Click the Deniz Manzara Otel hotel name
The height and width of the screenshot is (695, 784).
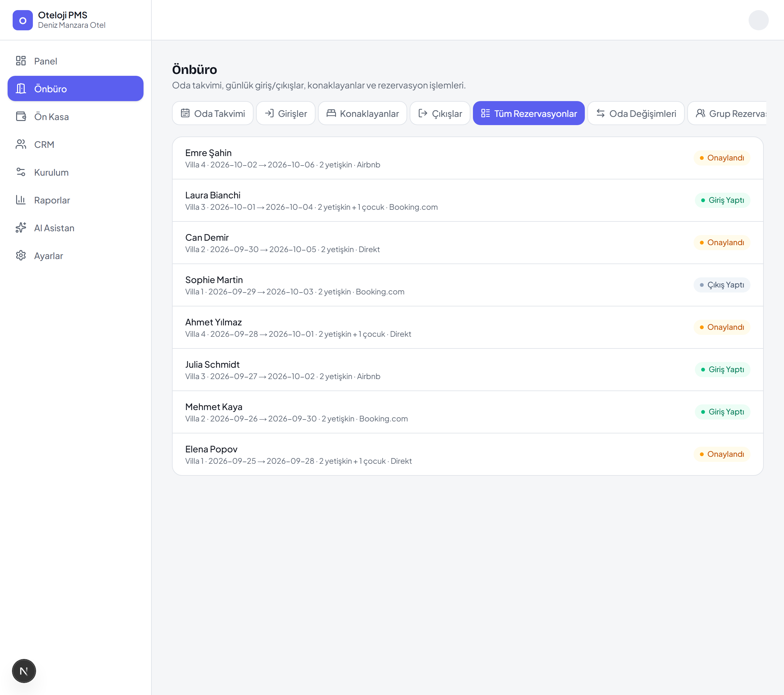pos(72,25)
